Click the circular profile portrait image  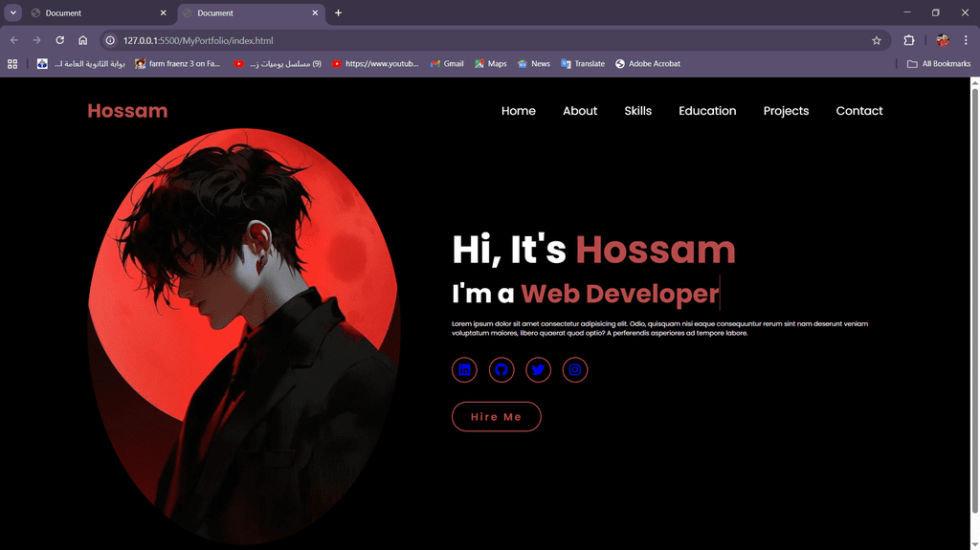(244, 336)
